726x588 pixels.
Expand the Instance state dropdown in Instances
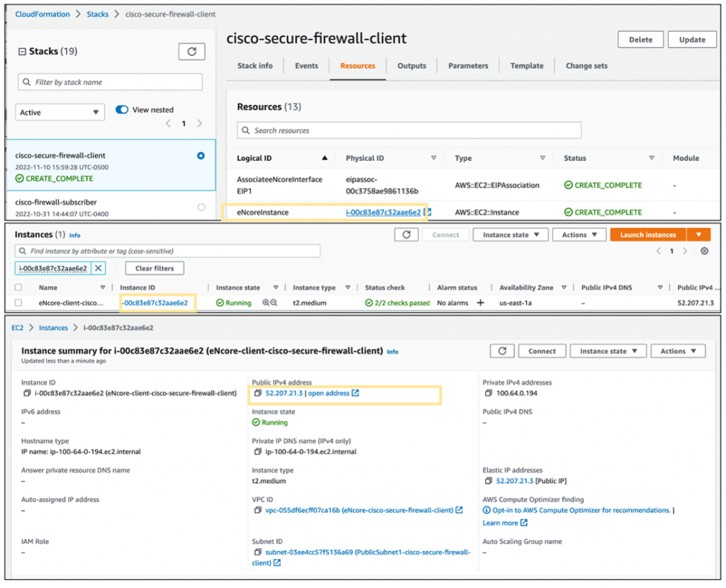[x=510, y=234]
